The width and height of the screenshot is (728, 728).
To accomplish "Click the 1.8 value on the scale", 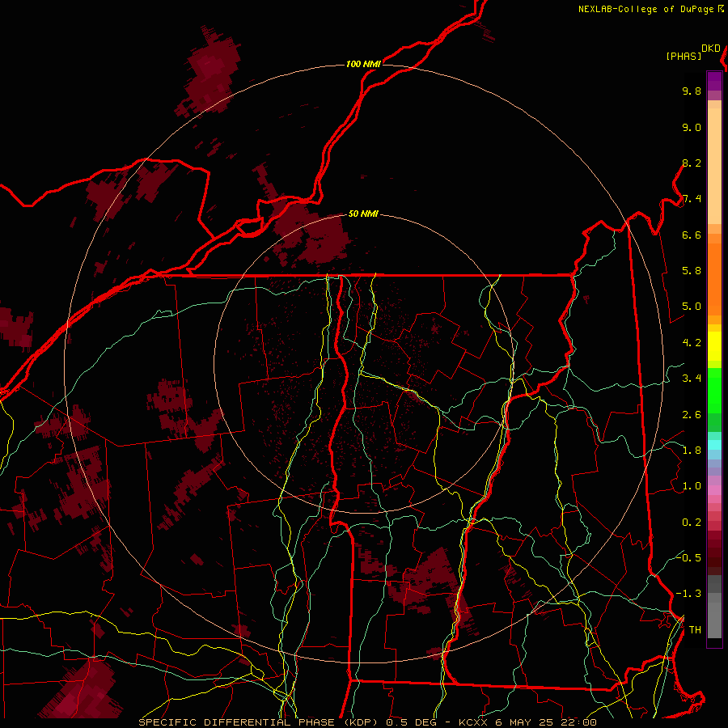I will click(x=692, y=451).
